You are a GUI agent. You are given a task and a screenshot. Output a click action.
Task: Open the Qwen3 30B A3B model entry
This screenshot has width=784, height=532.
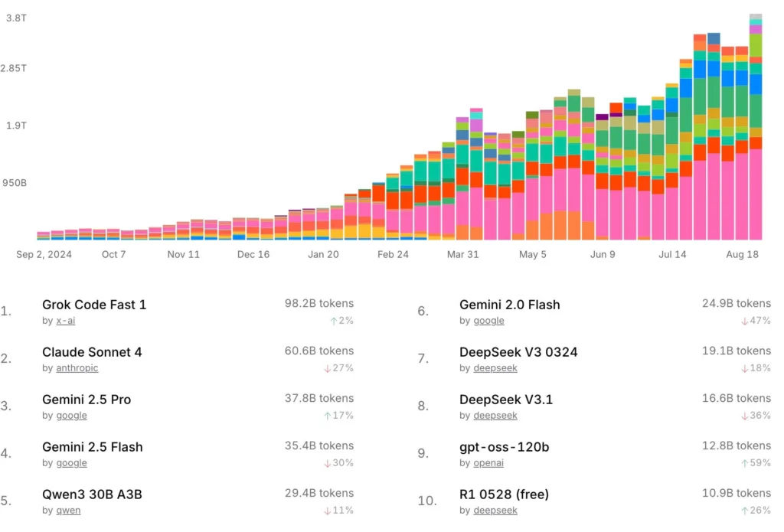point(92,494)
